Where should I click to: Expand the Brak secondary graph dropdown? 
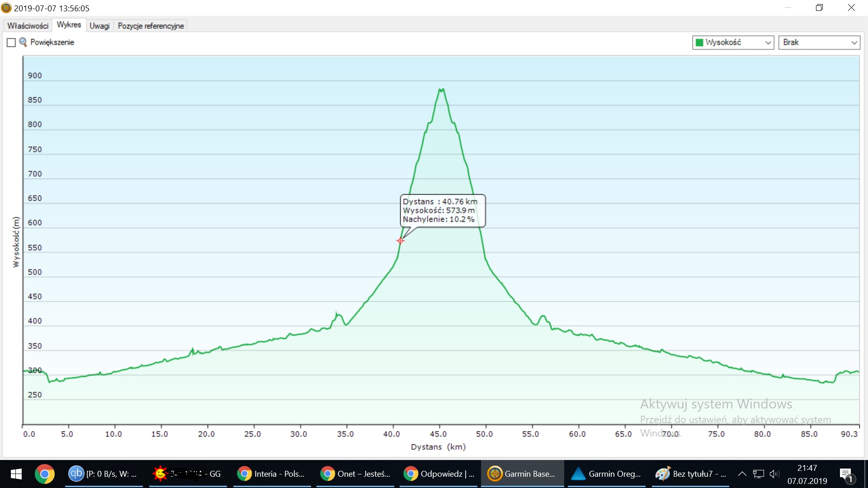point(854,42)
